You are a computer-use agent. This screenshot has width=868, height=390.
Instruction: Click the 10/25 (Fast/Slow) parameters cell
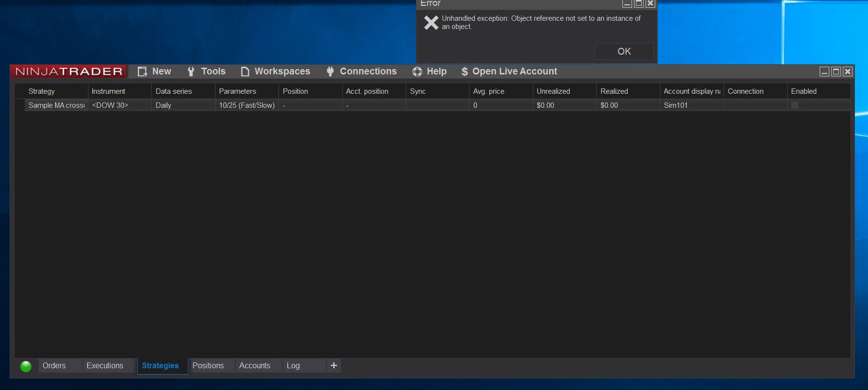point(247,105)
